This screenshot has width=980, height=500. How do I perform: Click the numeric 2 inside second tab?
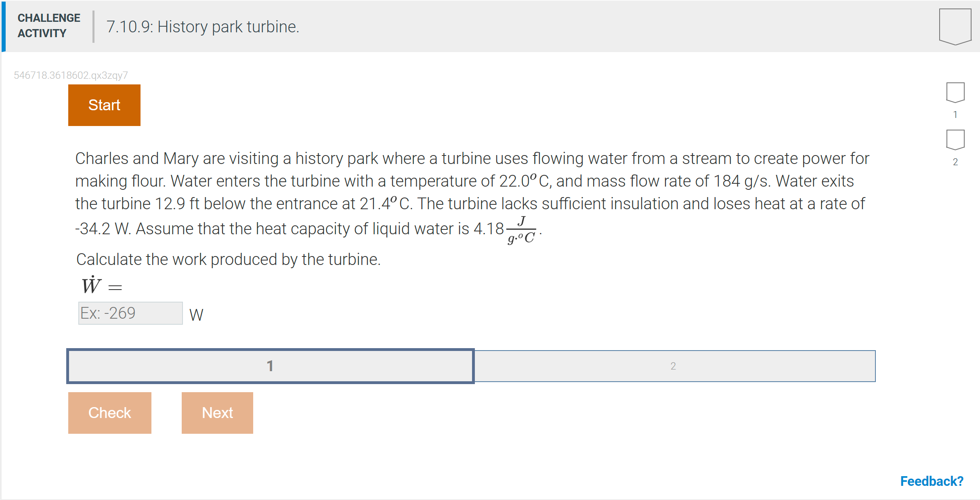point(675,366)
